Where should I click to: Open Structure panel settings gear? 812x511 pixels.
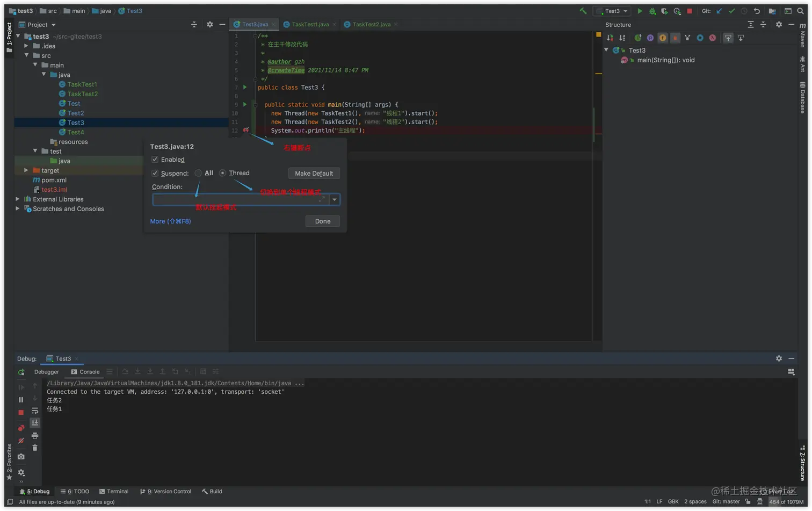(x=779, y=25)
